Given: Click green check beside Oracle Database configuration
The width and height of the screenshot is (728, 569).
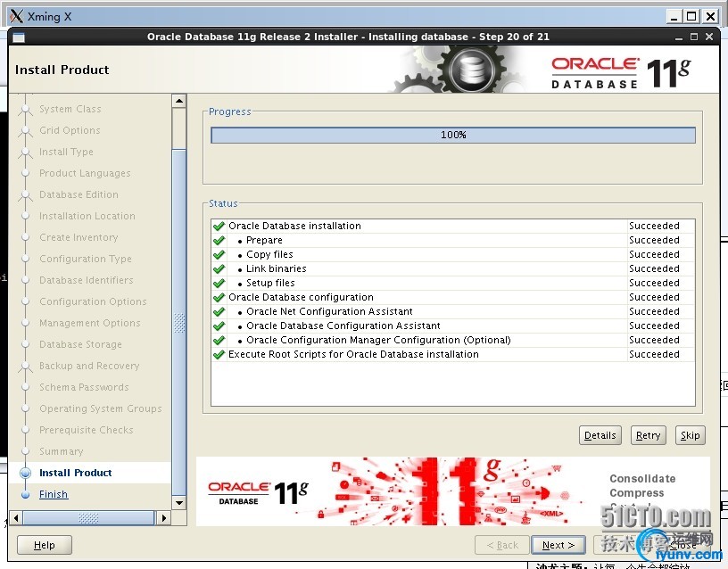Looking at the screenshot, I should click(219, 298).
